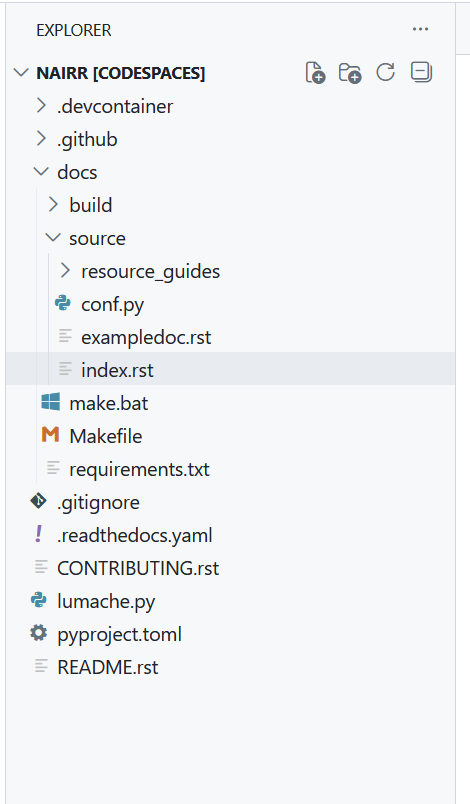Select the resource_guides folder name
Viewport: 470px width, 804px height.
[151, 271]
